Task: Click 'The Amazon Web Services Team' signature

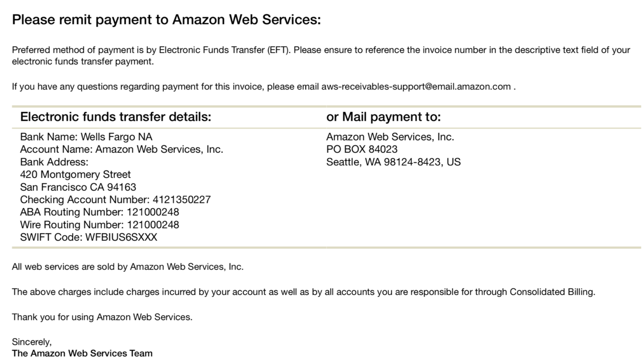Action: click(x=82, y=353)
